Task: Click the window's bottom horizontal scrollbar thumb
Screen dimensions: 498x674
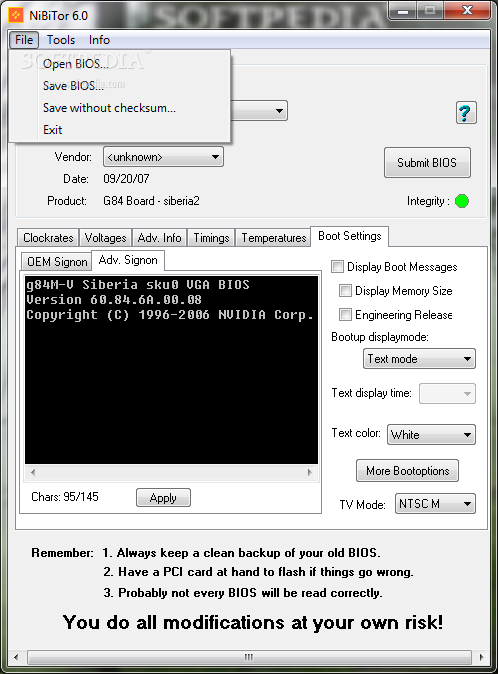Action: point(249,657)
